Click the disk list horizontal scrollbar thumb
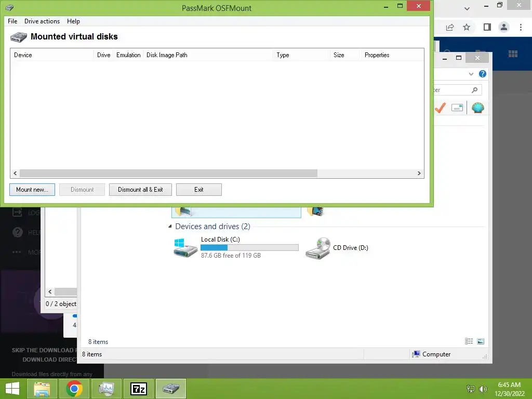This screenshot has width=532, height=399. tap(168, 174)
